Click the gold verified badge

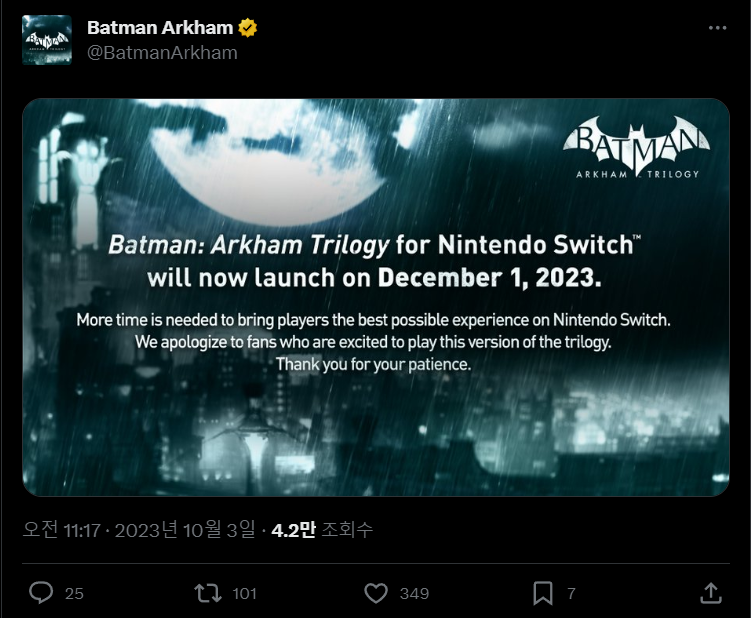point(248,28)
